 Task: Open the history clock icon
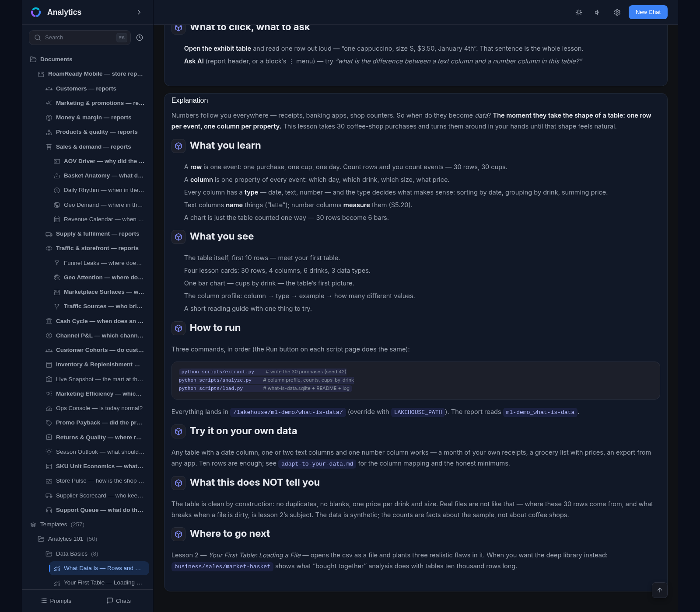[140, 38]
